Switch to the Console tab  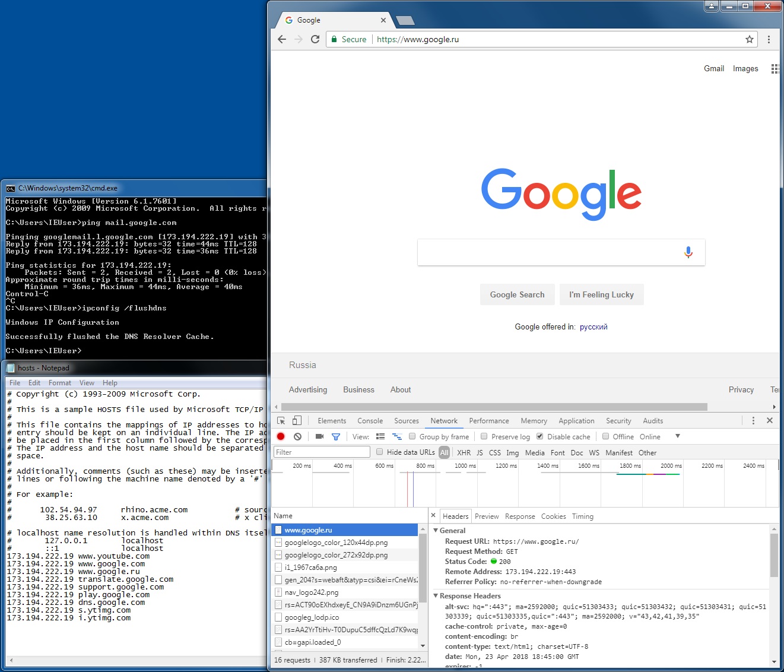[370, 420]
